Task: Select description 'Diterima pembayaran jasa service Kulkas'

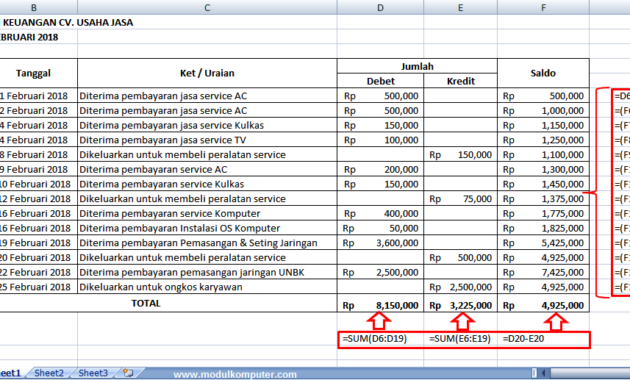Action: pyautogui.click(x=207, y=125)
